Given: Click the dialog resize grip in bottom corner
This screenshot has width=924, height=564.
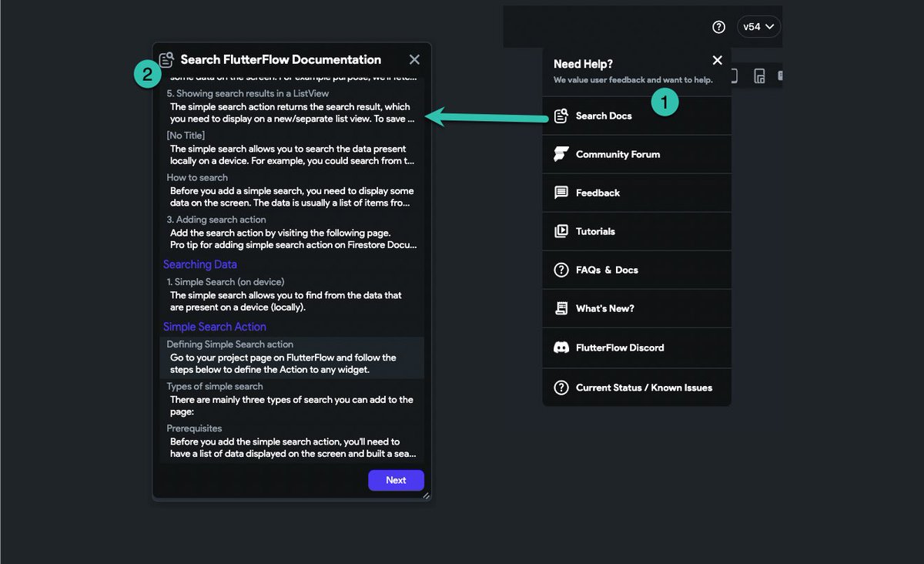Looking at the screenshot, I should point(427,495).
